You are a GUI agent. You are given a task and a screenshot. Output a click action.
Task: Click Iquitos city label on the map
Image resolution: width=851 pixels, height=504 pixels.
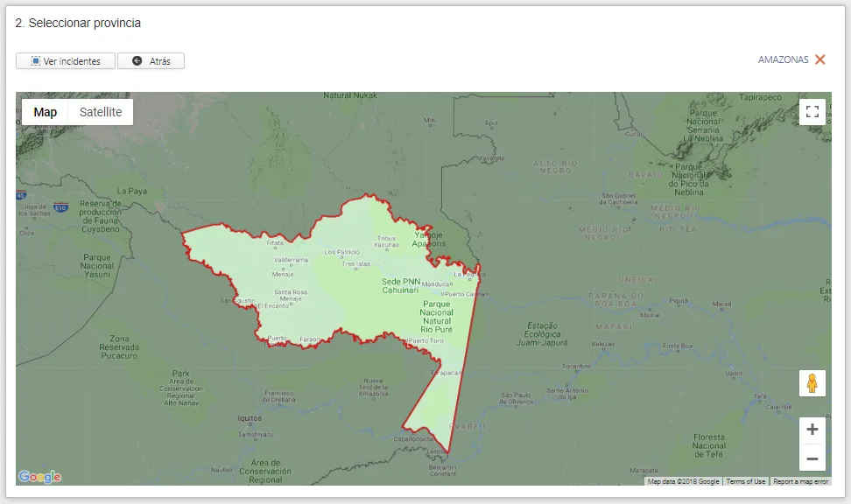tap(250, 418)
